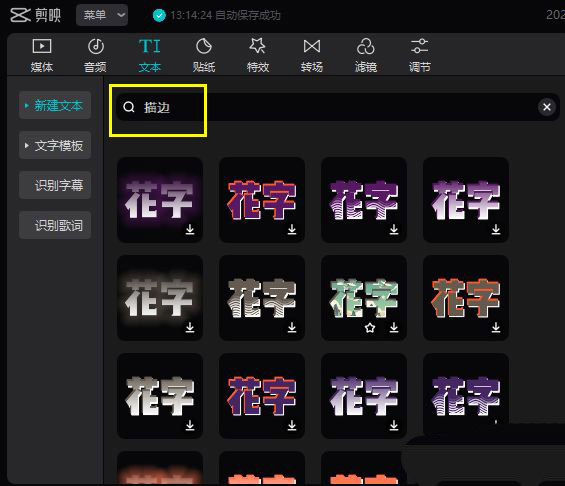
Task: Open the 媒体 media tab icon
Action: (42, 46)
